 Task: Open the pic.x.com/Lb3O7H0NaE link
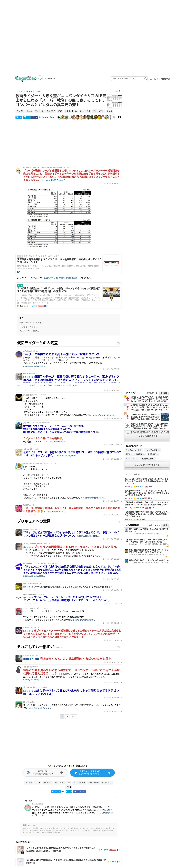pos(53,180)
